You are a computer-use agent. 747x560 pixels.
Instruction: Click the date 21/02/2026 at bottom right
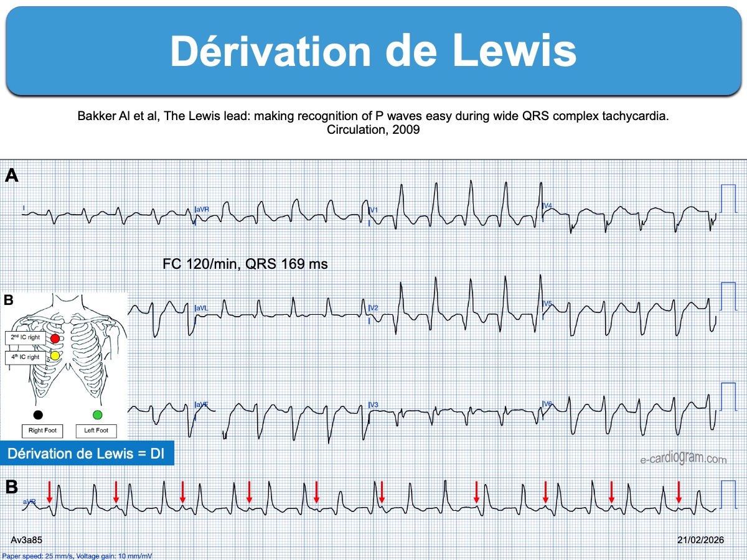700,541
